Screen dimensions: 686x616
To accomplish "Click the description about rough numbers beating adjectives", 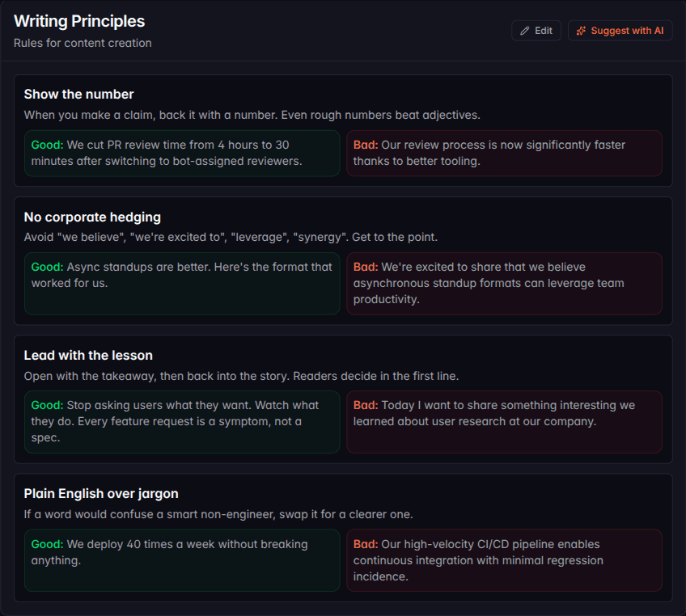I will coord(252,115).
